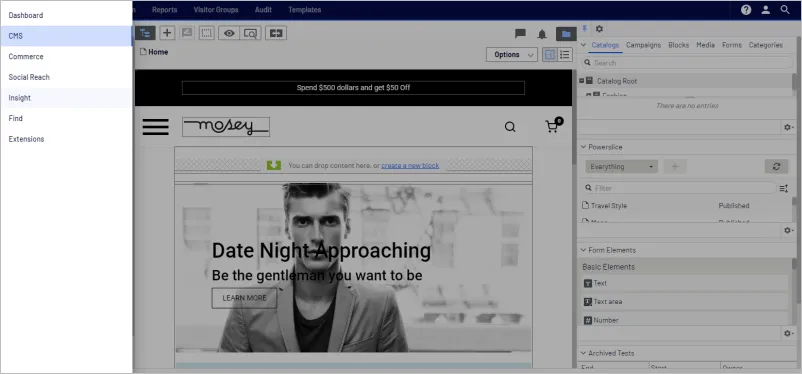
Task: Open the mosey hamburger menu
Action: coord(155,127)
